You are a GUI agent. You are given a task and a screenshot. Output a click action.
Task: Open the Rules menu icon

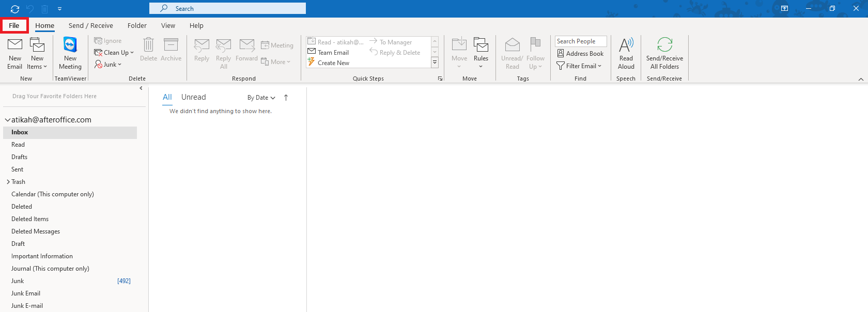tap(481, 46)
